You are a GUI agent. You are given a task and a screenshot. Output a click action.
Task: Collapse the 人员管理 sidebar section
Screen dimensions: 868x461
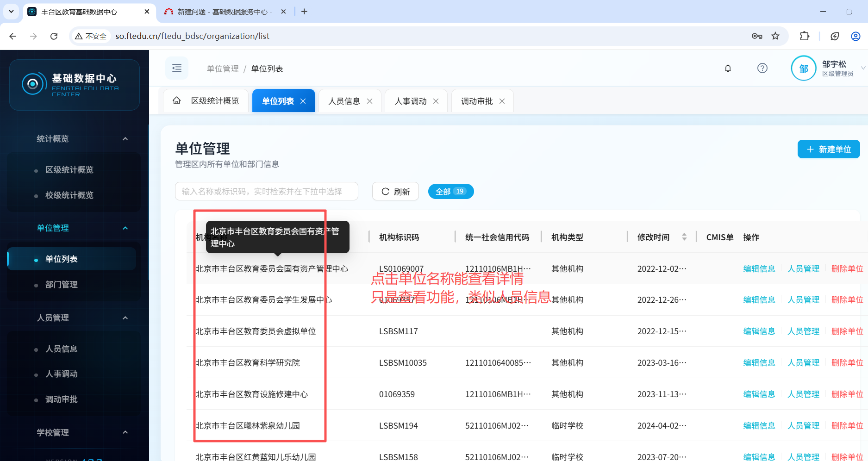125,318
